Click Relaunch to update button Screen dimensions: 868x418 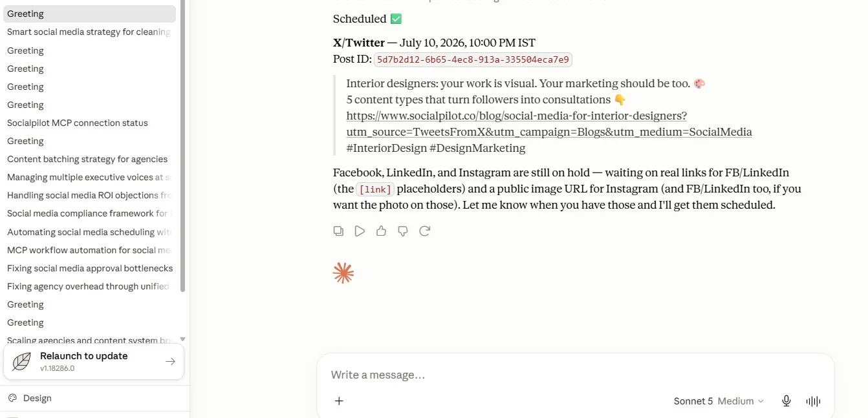tap(94, 362)
